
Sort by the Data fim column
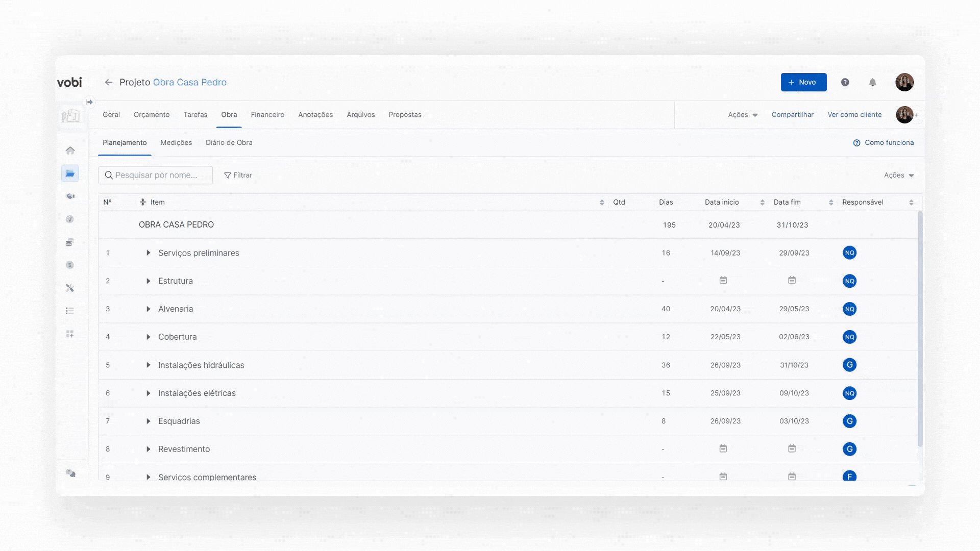(830, 203)
